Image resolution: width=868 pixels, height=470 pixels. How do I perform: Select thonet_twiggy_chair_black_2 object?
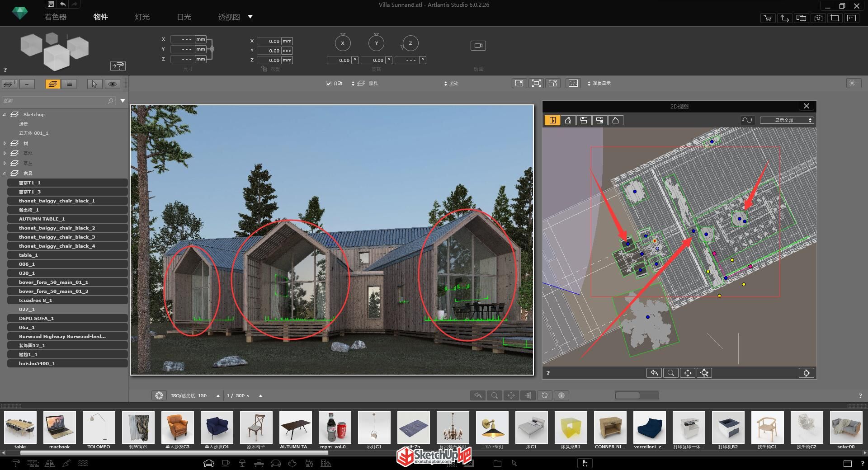pos(67,228)
